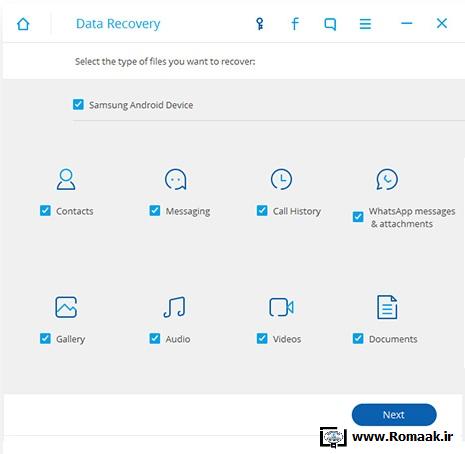Open the registration key icon

click(x=260, y=24)
